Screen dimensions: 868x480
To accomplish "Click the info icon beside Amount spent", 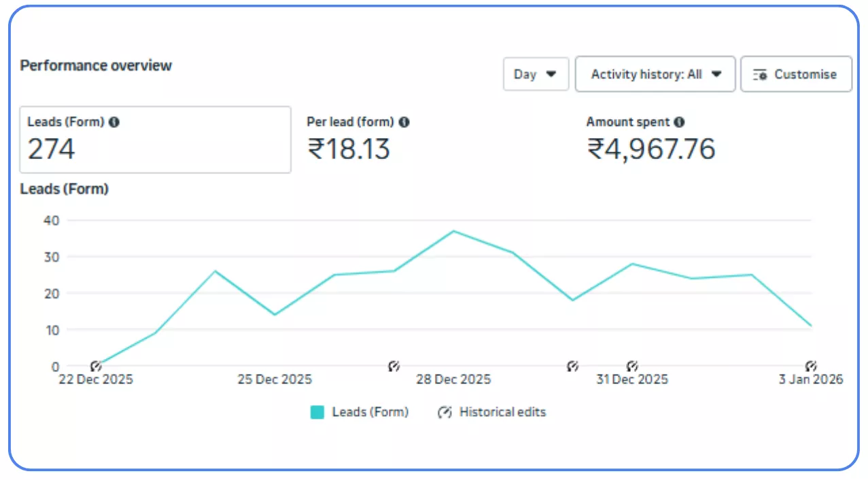I will point(679,122).
